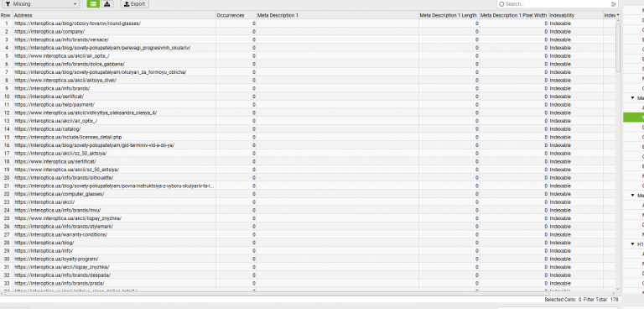Click Indexable cell in row 1
The height and width of the screenshot is (309, 644).
pyautogui.click(x=560, y=24)
